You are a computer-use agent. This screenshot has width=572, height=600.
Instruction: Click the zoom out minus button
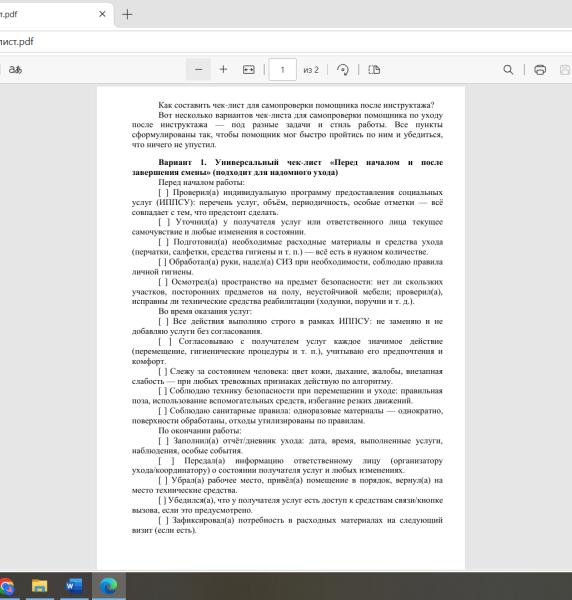[198, 70]
